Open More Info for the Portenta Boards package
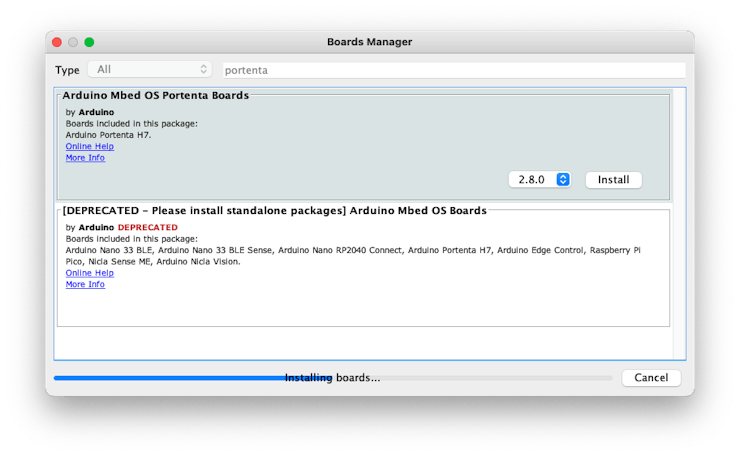The width and height of the screenshot is (740, 456). 85,158
